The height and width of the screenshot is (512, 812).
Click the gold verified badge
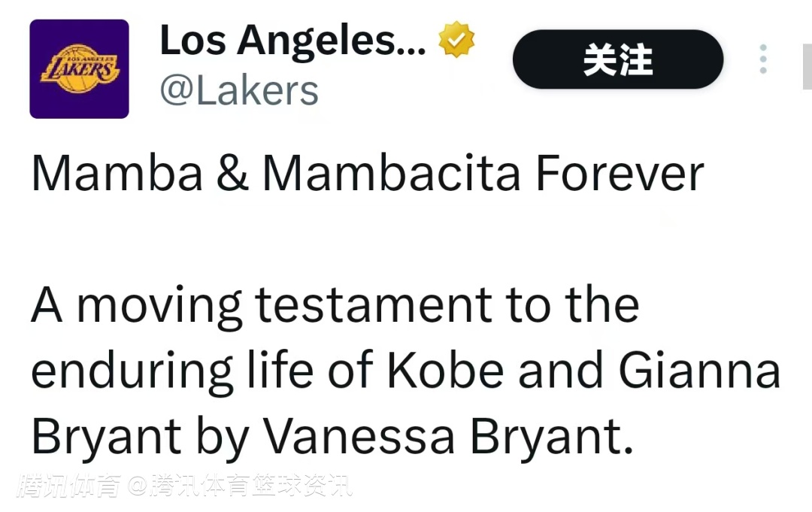(x=456, y=41)
